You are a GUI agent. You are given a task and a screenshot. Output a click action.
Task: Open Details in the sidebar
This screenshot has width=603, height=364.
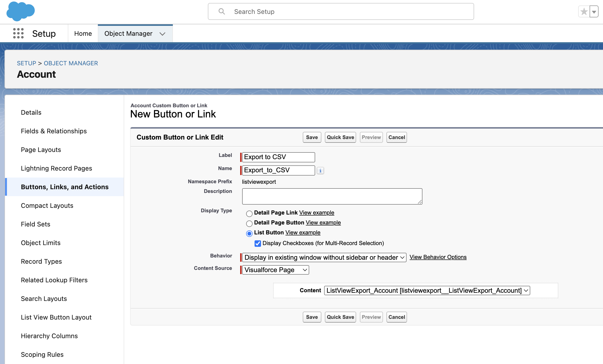[x=31, y=112]
